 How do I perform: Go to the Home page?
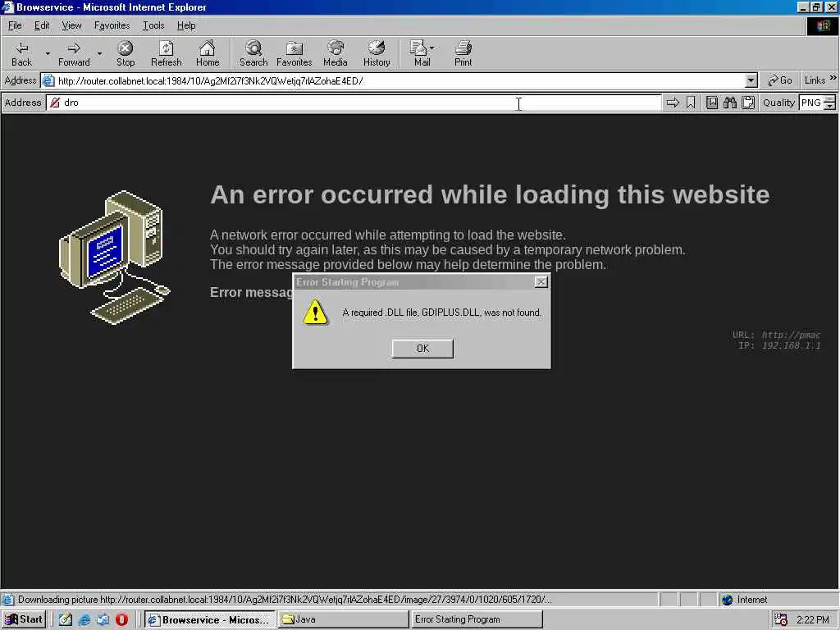click(208, 53)
